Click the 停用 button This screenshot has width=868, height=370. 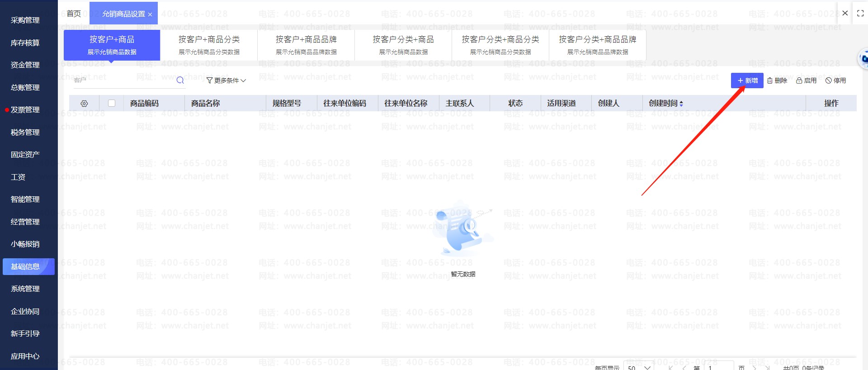[835, 81]
